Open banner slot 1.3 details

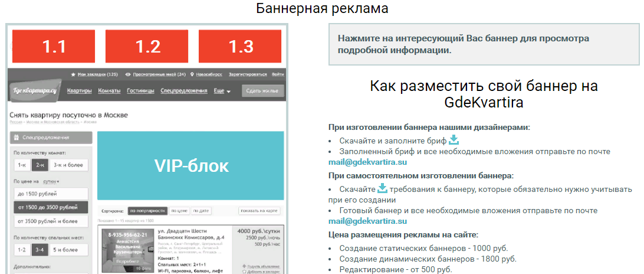240,46
